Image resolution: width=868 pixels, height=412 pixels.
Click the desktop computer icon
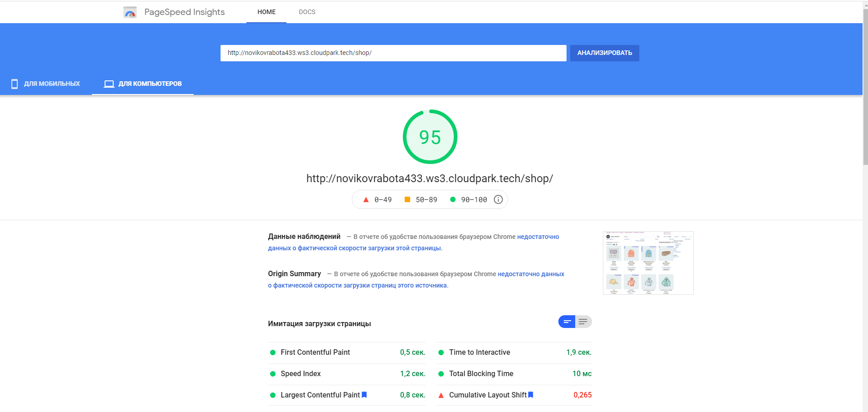tap(109, 84)
